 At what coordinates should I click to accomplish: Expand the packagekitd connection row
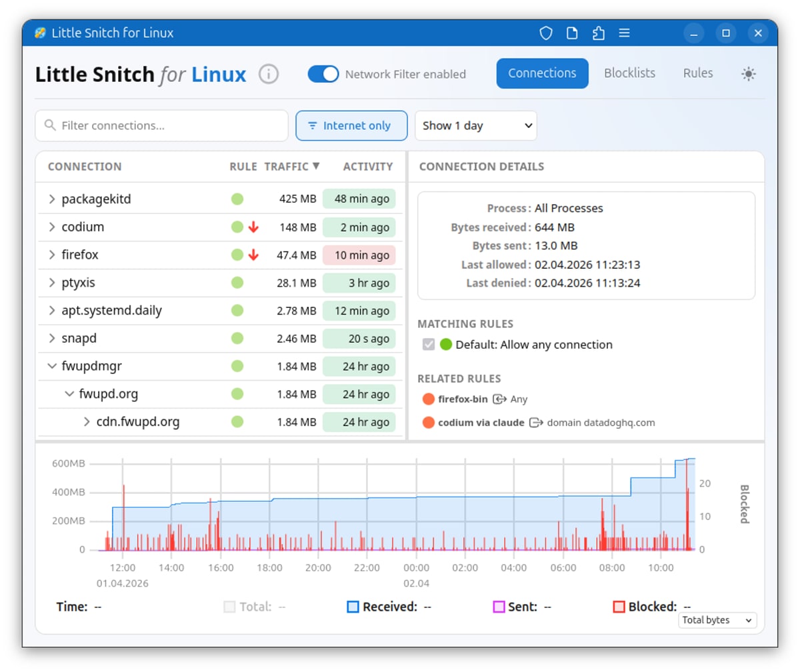point(52,199)
